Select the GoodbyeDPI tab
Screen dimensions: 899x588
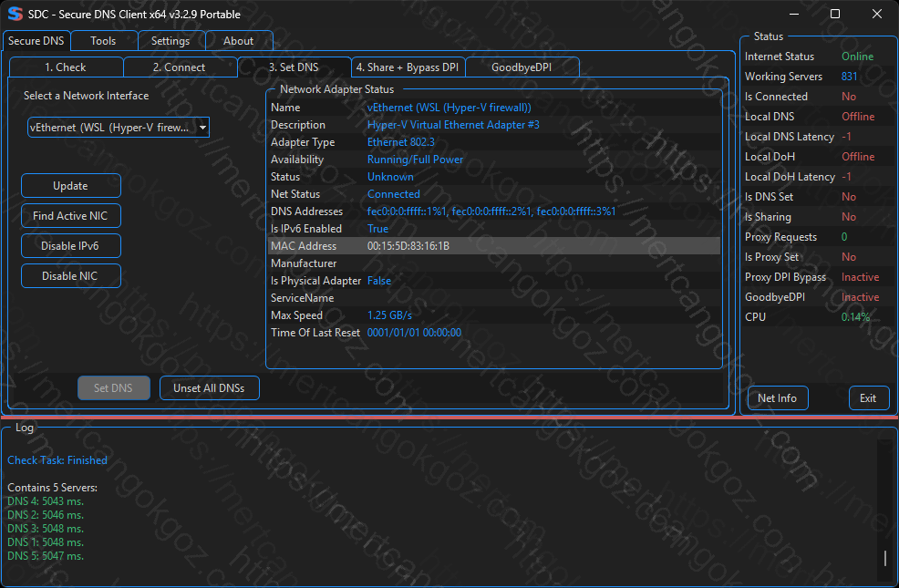pyautogui.click(x=521, y=67)
